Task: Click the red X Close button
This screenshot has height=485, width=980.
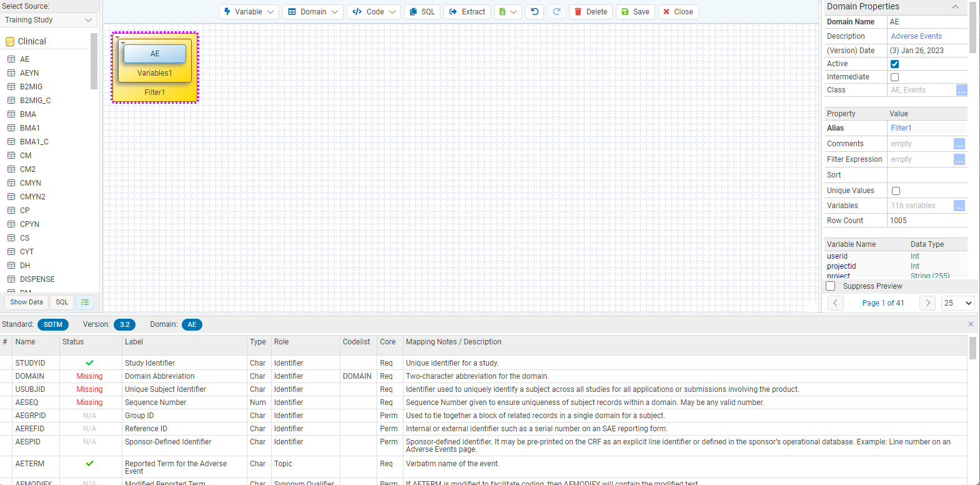Action: tap(678, 12)
